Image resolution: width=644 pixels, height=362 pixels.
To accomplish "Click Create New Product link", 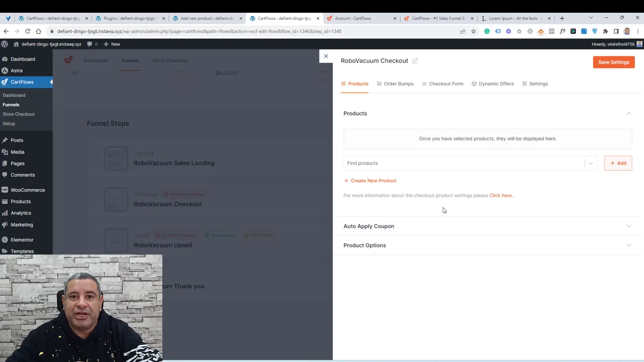I will pos(370,181).
